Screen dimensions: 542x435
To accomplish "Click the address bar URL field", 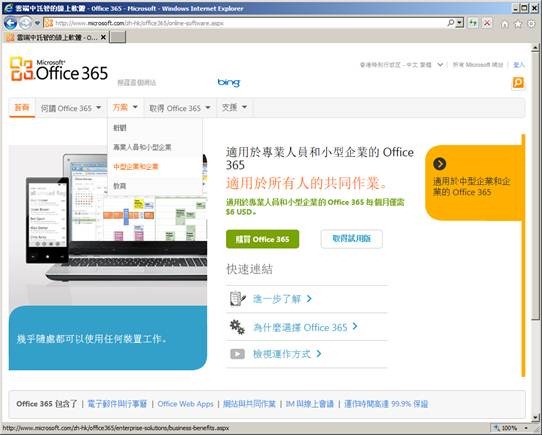I will click(249, 23).
